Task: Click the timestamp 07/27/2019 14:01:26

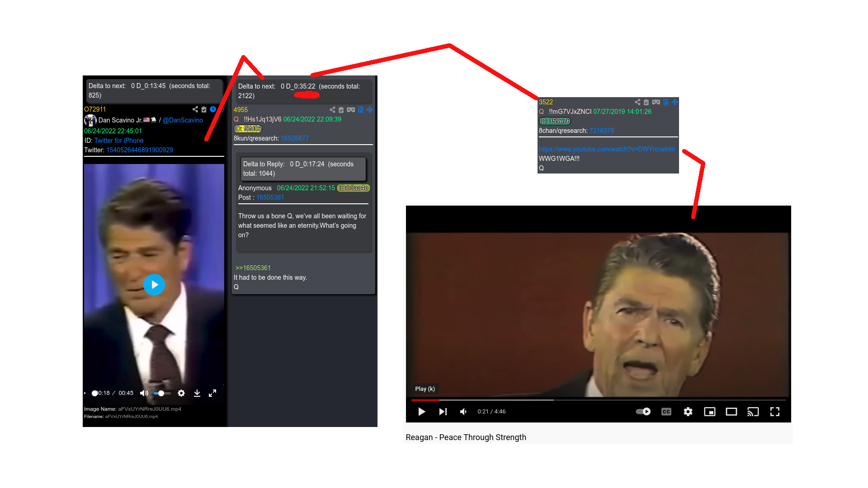Action: coord(623,112)
